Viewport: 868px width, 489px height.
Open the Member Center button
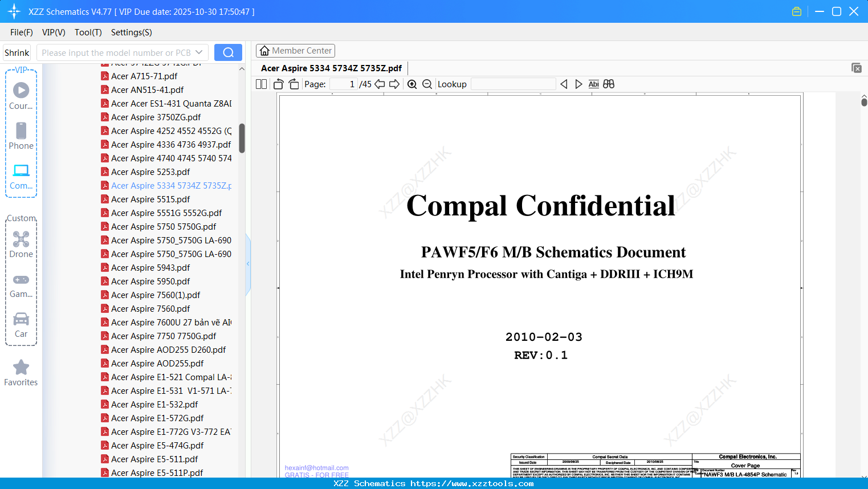pos(295,51)
